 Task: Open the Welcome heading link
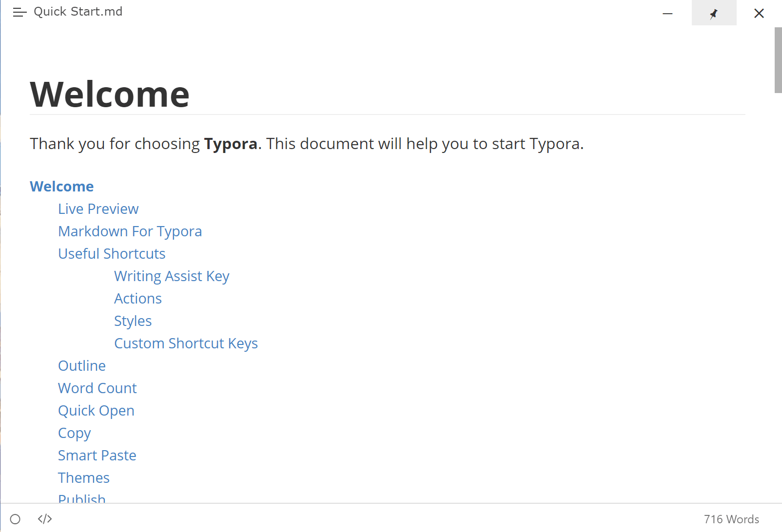(61, 186)
